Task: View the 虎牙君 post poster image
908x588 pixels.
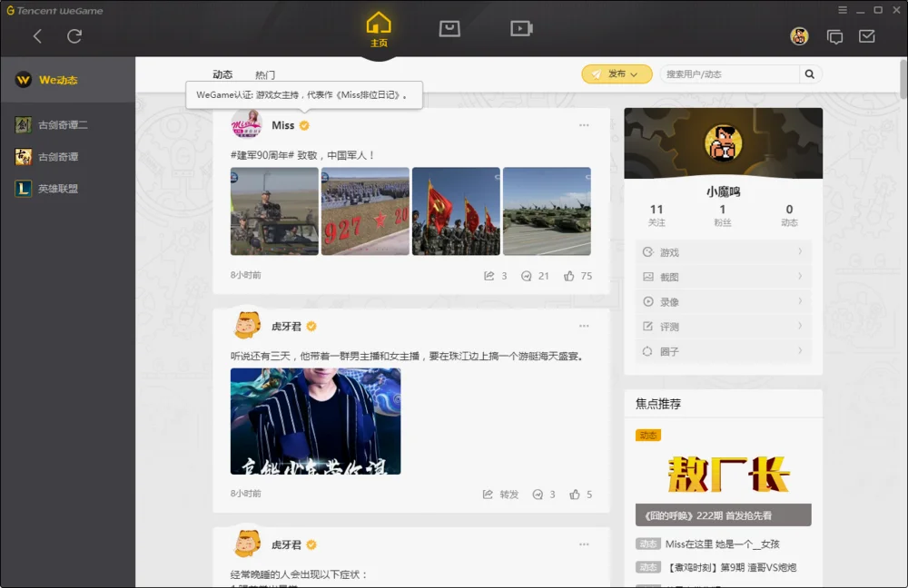Action: point(316,421)
